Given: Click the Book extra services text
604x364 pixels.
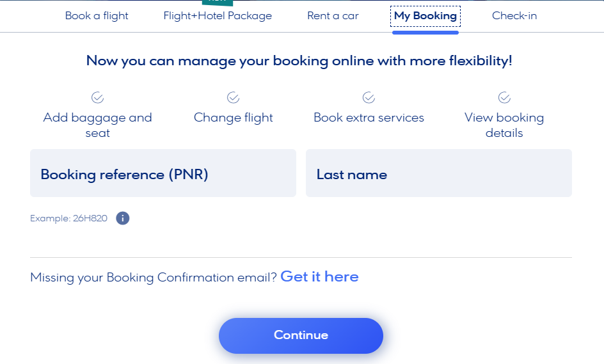Looking at the screenshot, I should point(369,118).
